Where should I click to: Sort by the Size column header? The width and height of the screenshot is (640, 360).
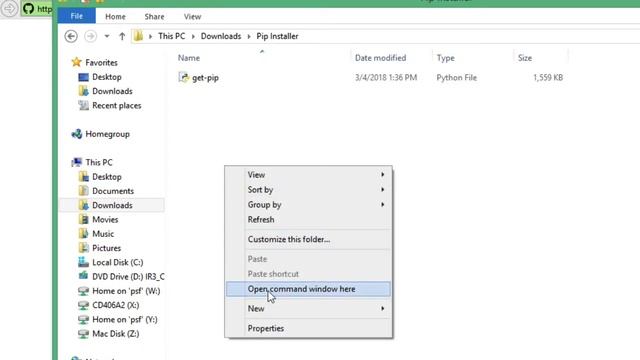click(525, 58)
